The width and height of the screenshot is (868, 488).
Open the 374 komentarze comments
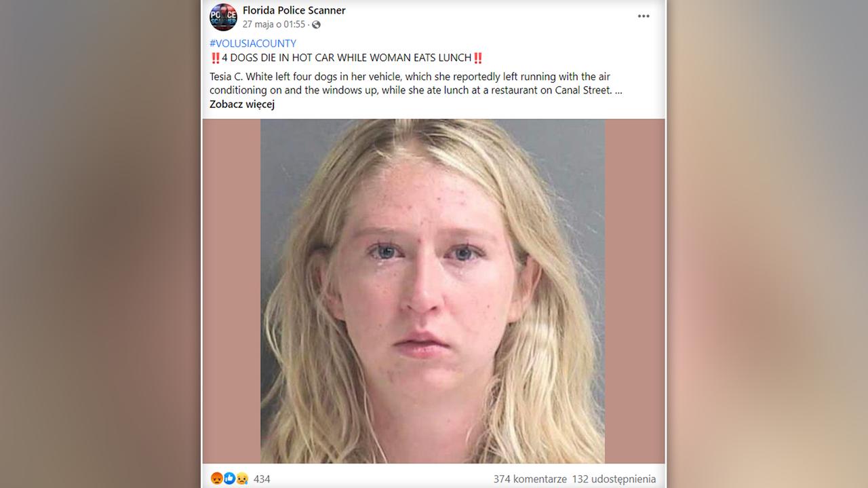(530, 479)
